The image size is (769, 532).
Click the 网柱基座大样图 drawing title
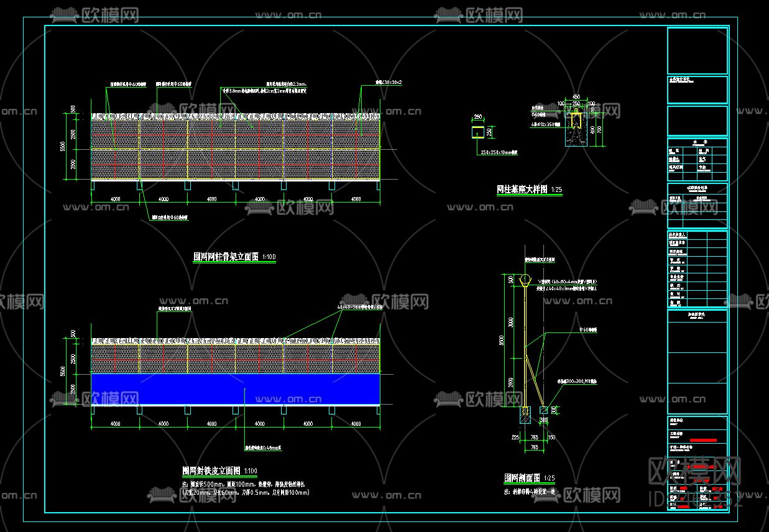pyautogui.click(x=522, y=190)
